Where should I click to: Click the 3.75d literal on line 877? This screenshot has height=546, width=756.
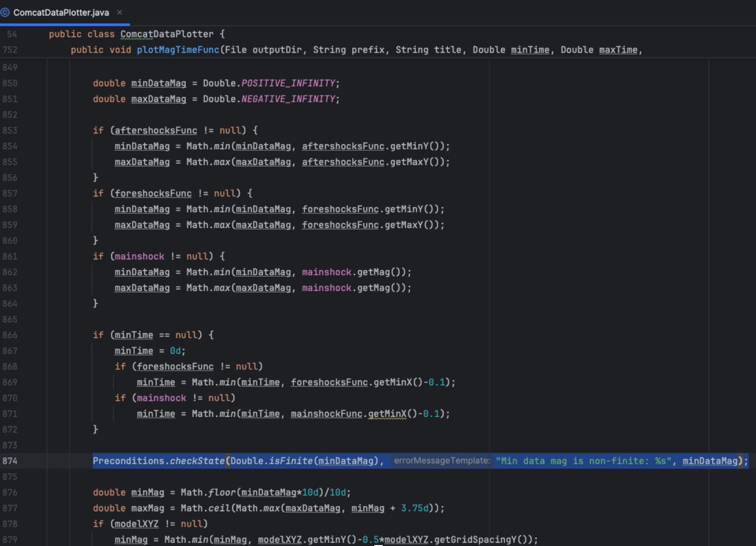coord(415,508)
